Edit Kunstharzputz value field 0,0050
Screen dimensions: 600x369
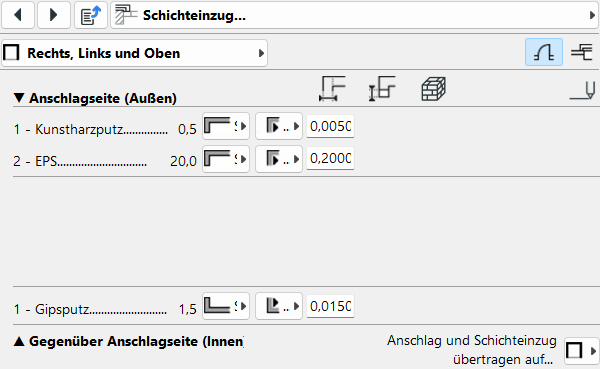pyautogui.click(x=330, y=126)
